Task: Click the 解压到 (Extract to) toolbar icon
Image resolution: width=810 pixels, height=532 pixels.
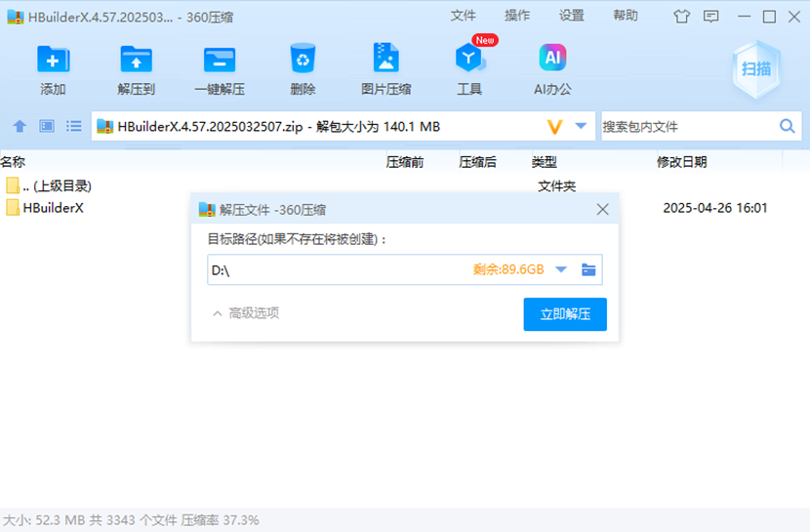Action: click(x=136, y=59)
